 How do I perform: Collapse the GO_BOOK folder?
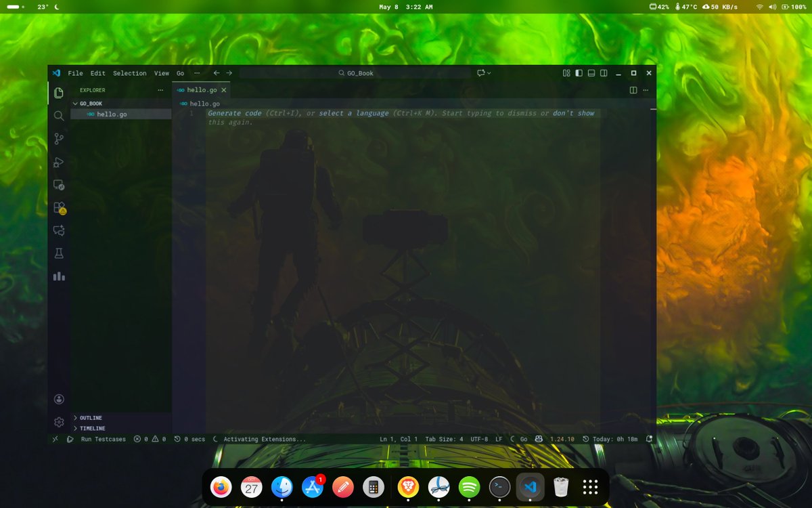coord(120,104)
